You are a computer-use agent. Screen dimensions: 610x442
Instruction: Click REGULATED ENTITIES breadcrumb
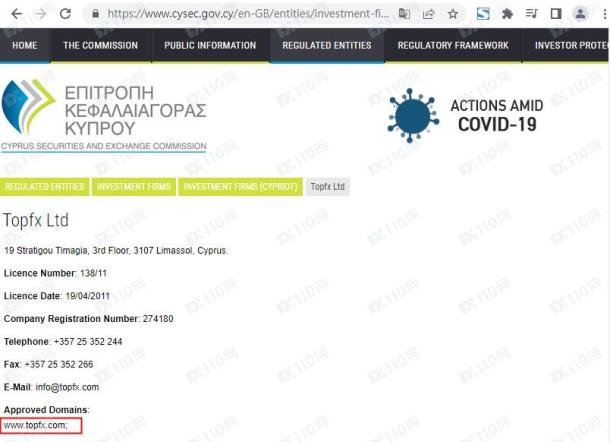click(45, 187)
